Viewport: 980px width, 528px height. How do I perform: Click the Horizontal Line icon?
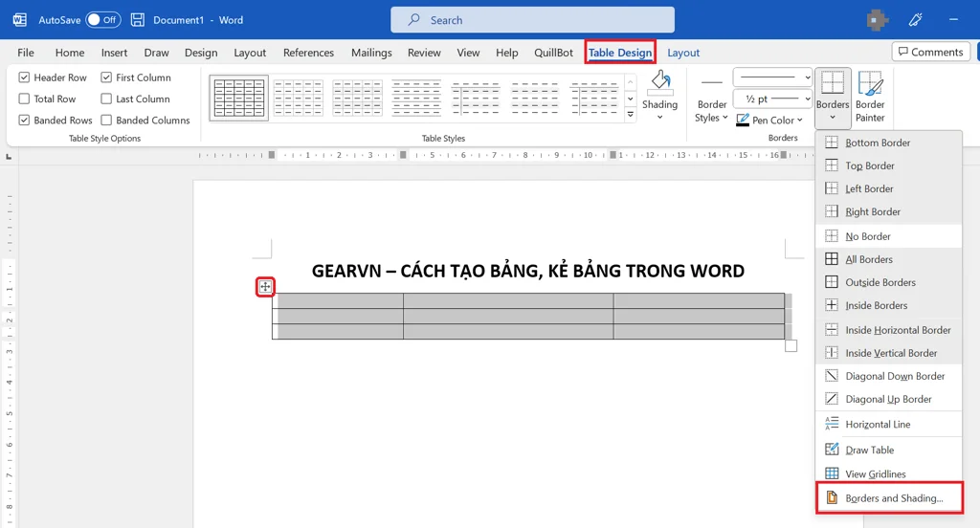[832, 424]
